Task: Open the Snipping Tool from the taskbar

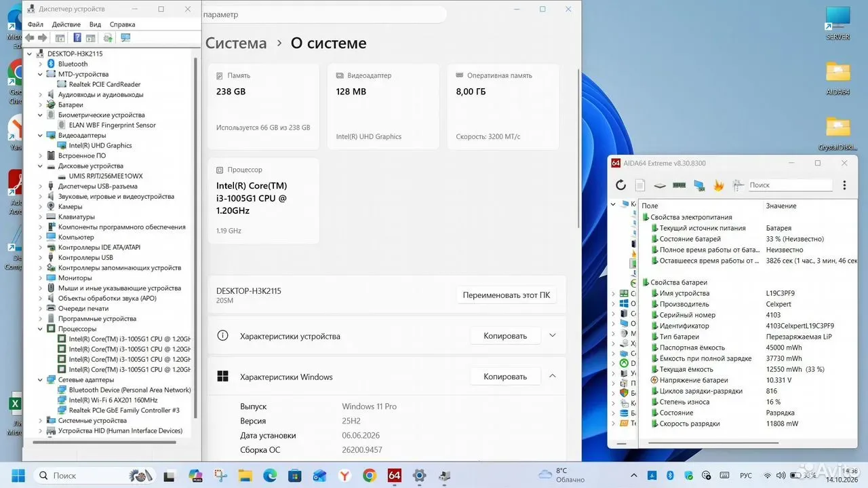Action: 220,475
